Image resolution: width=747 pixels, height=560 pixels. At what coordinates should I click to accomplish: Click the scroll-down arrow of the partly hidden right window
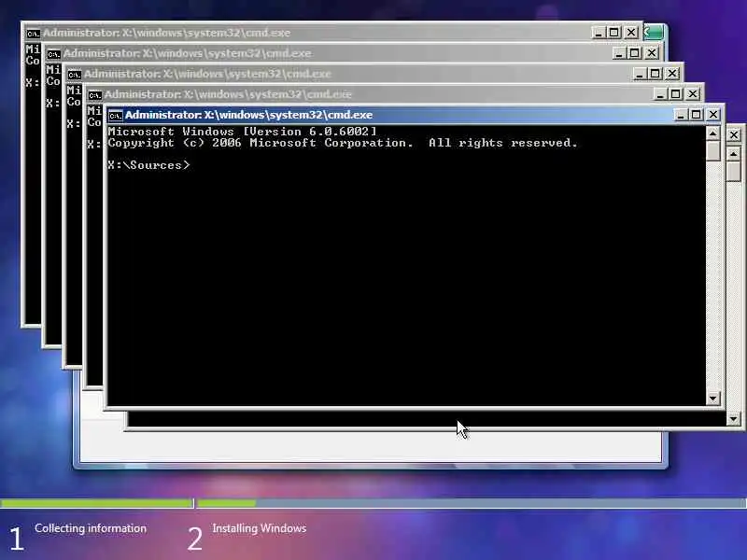pos(734,418)
